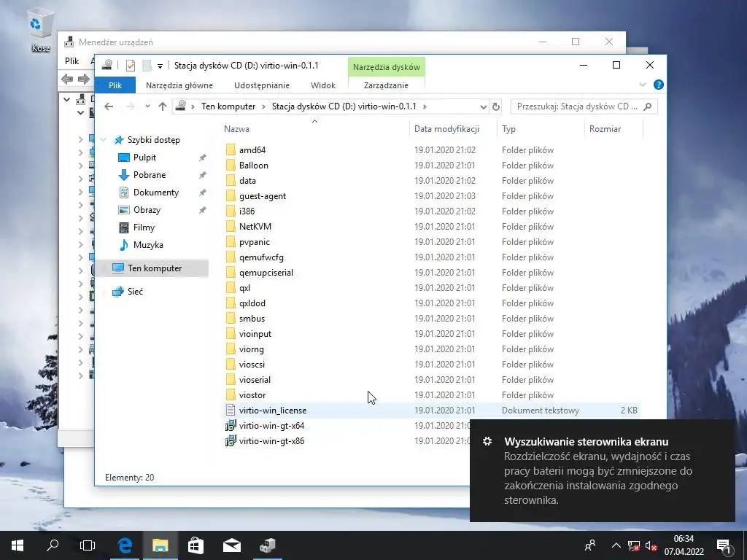Open the Narzędzia główne ribbon tab

(179, 85)
